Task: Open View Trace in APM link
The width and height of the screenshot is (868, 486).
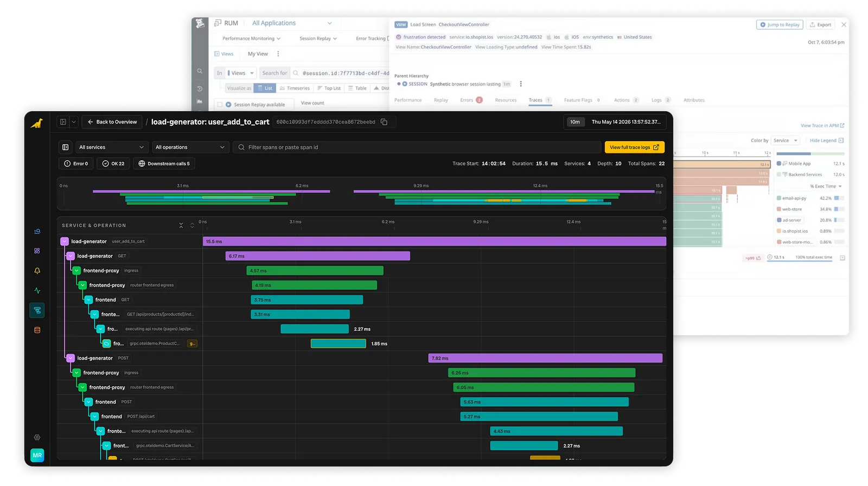Action: pos(822,126)
